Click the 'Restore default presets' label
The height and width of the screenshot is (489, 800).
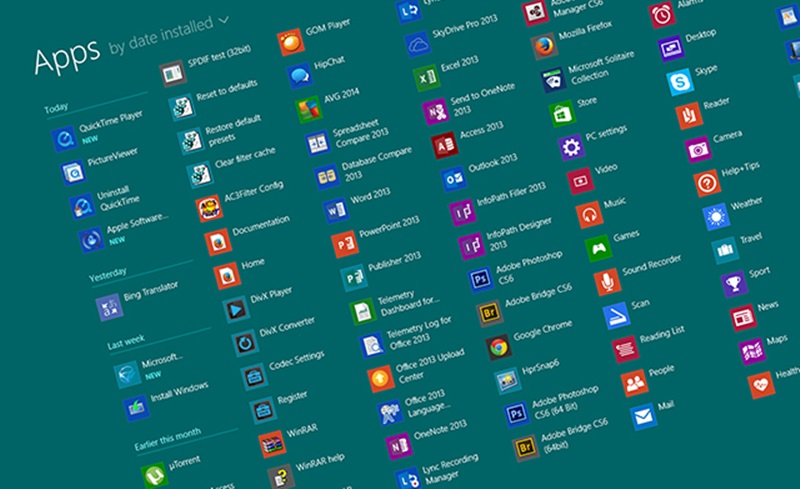pyautogui.click(x=232, y=131)
